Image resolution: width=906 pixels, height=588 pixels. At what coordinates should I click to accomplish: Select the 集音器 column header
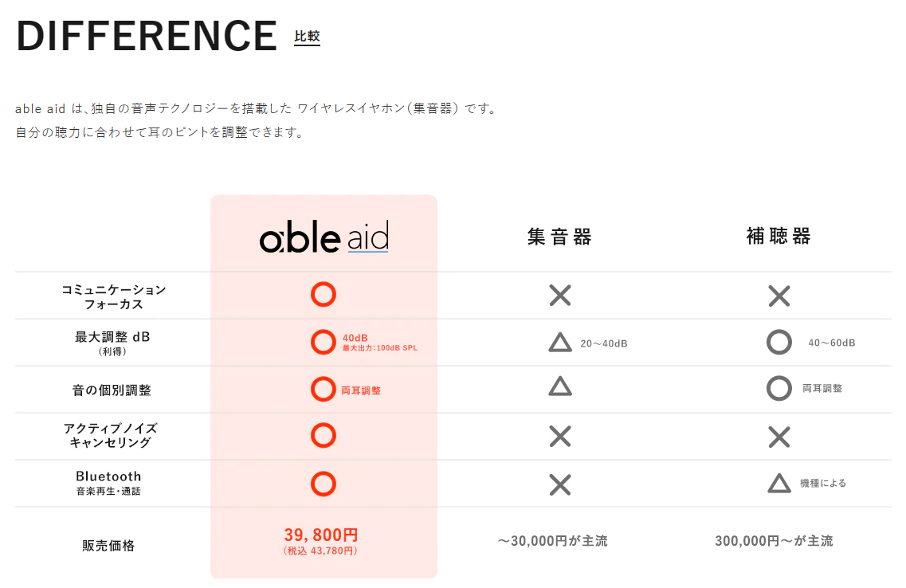[560, 237]
